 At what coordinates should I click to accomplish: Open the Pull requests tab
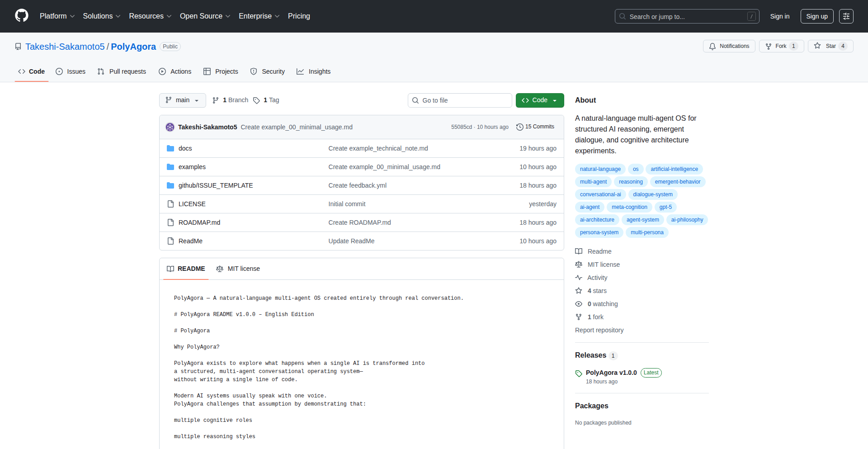coord(122,71)
